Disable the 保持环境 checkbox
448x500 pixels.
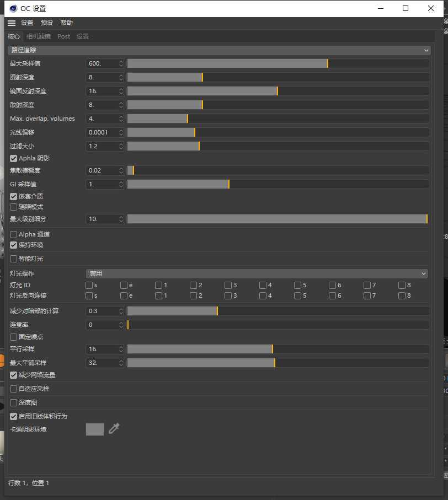13,245
